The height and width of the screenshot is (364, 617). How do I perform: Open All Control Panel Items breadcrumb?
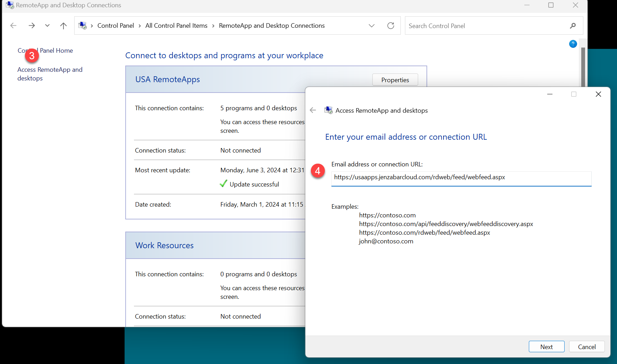click(176, 26)
